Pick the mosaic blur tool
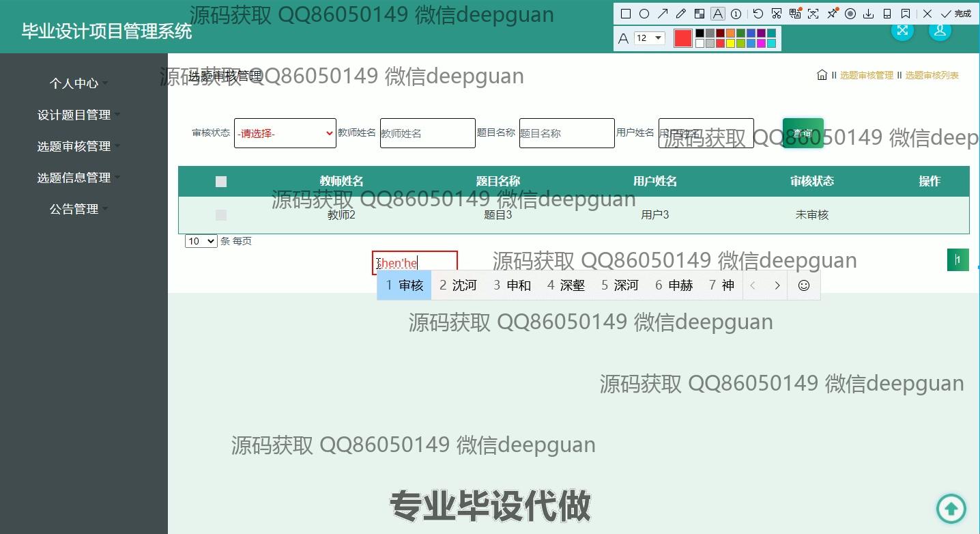The height and width of the screenshot is (534, 980). (699, 14)
